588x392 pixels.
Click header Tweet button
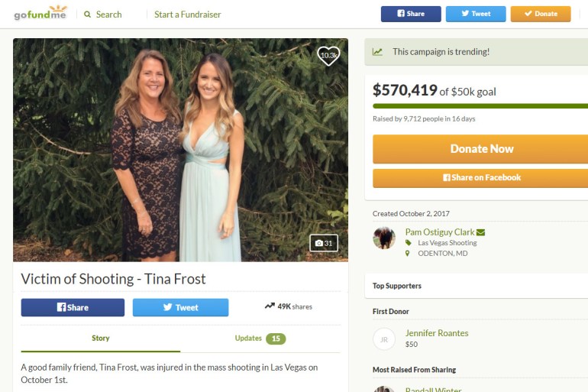[475, 14]
